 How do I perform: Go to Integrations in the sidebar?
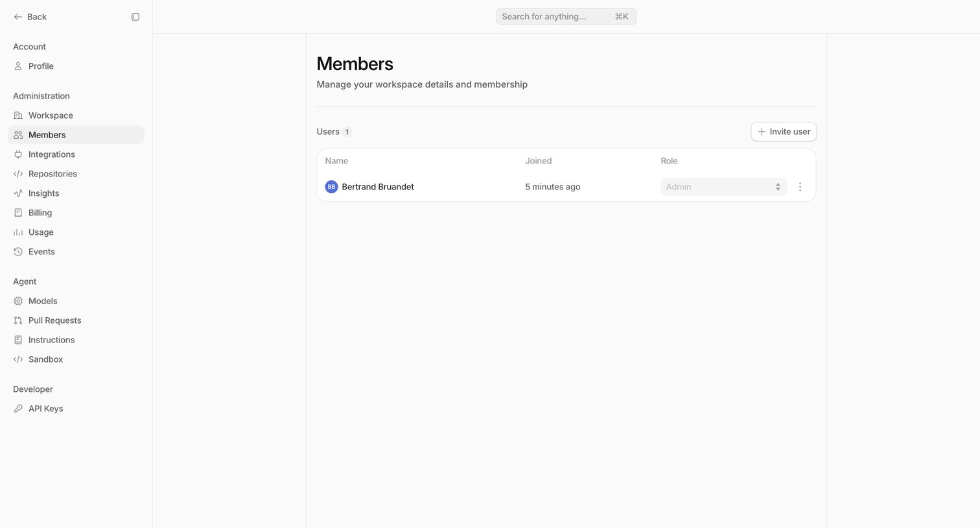76,154
